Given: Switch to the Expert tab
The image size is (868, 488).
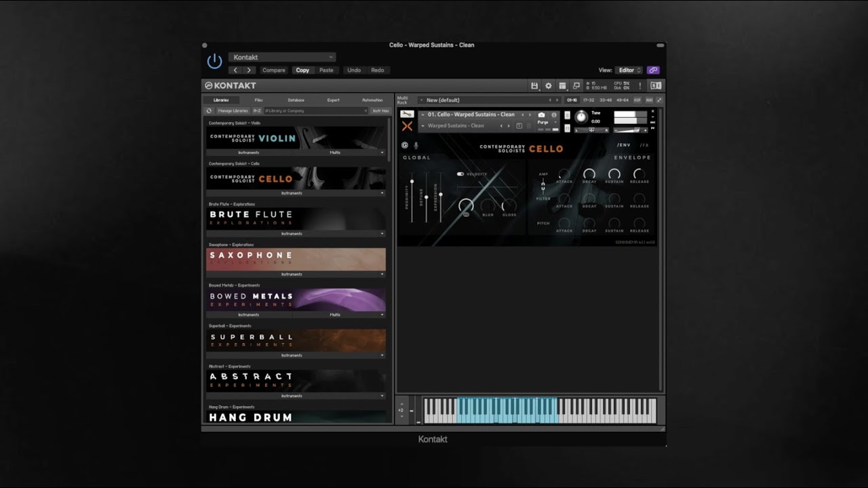Looking at the screenshot, I should (x=333, y=100).
